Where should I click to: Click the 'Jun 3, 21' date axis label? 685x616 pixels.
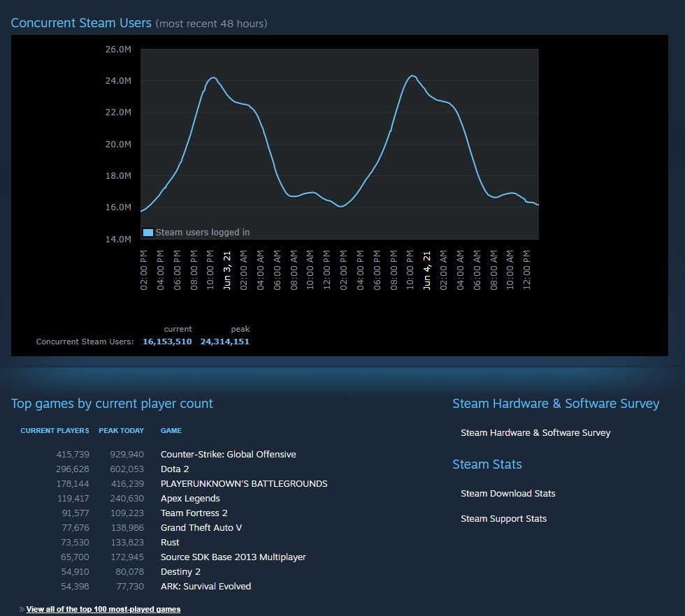[226, 270]
